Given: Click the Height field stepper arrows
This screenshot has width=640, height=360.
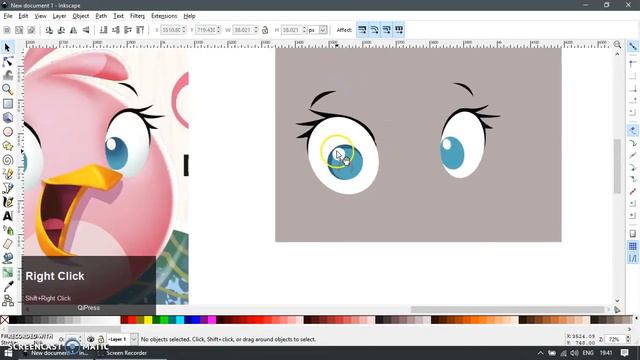Looking at the screenshot, I should (304, 30).
